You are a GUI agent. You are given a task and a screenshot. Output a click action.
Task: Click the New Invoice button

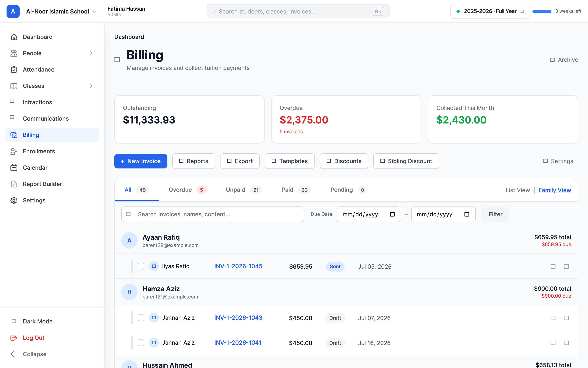coord(141,161)
